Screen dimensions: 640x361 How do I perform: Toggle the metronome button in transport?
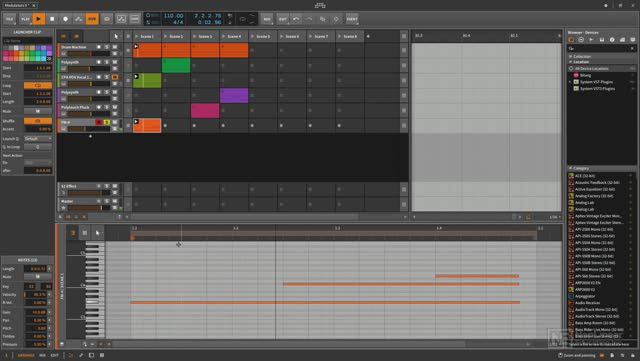point(107,19)
